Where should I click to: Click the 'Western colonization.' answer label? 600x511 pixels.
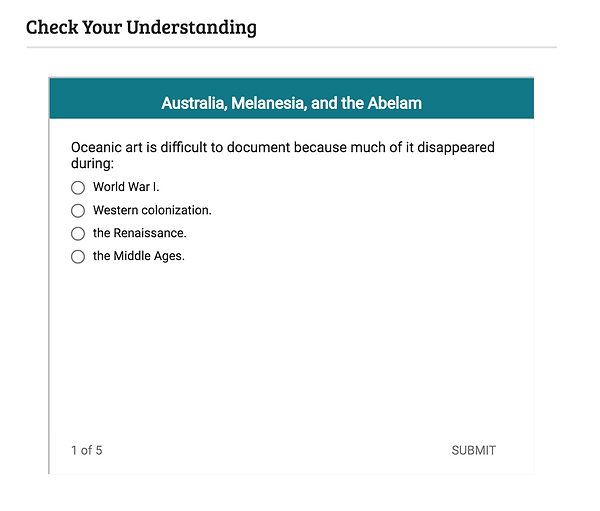pyautogui.click(x=152, y=210)
